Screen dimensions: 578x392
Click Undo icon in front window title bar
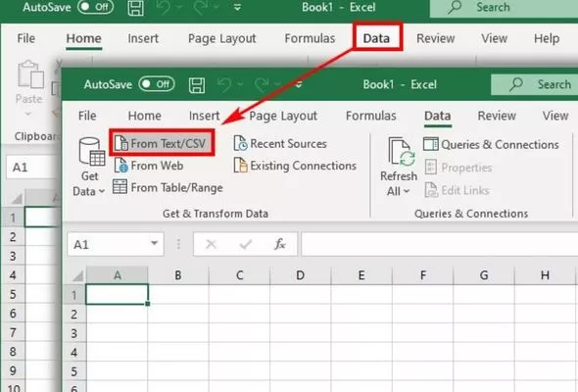coord(224,84)
